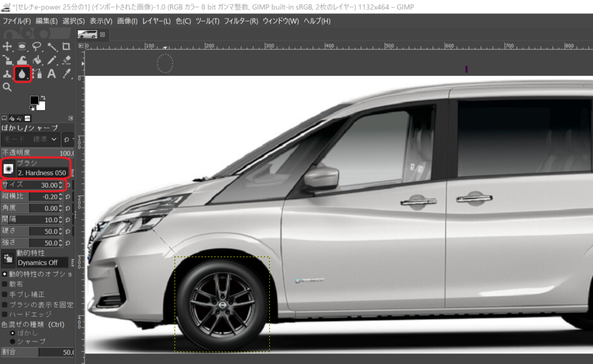Expand 動的特性のオプション section
Screen dimensions: 593x364
coord(4,274)
